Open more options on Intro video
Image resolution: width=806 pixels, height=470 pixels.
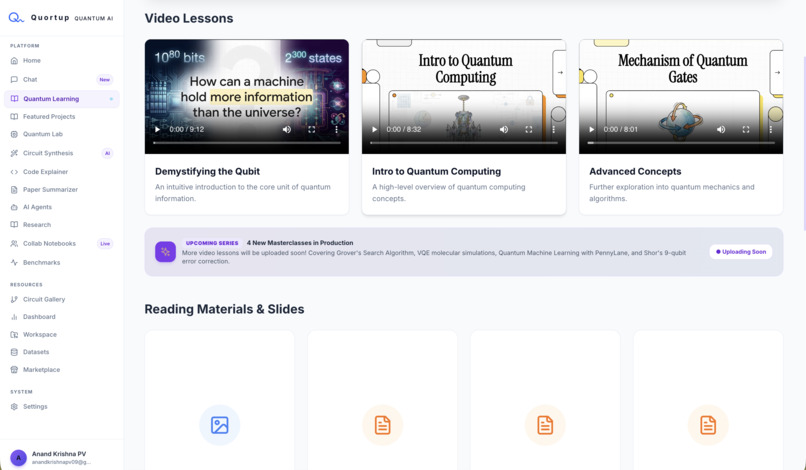pyautogui.click(x=554, y=130)
